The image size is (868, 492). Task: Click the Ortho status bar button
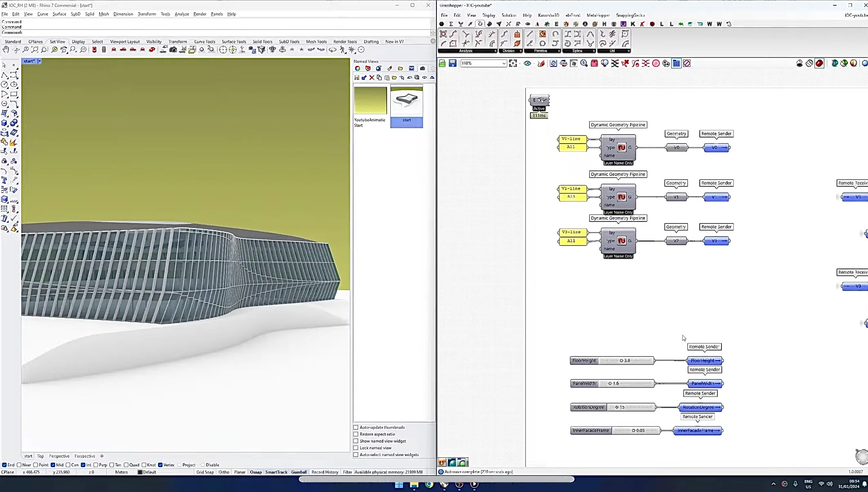pos(224,472)
